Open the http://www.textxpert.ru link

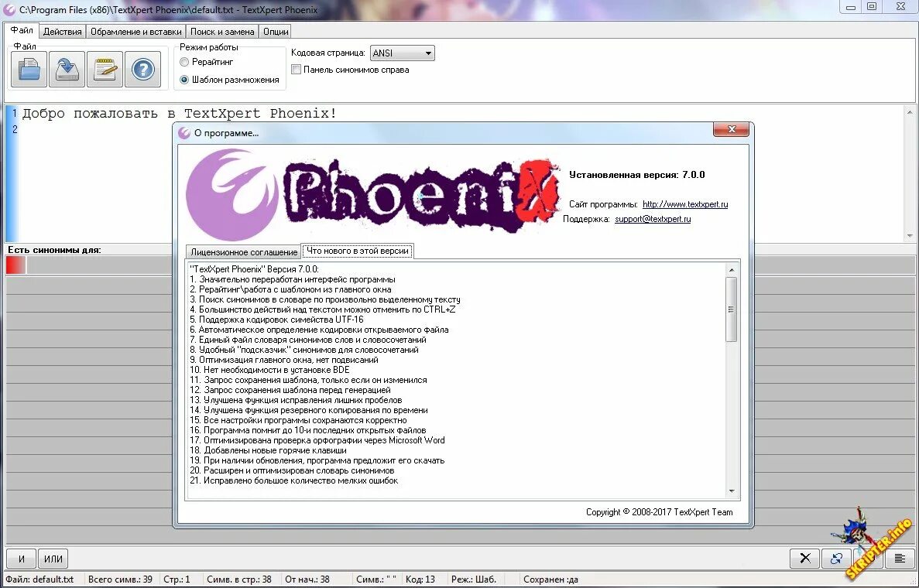click(x=685, y=204)
